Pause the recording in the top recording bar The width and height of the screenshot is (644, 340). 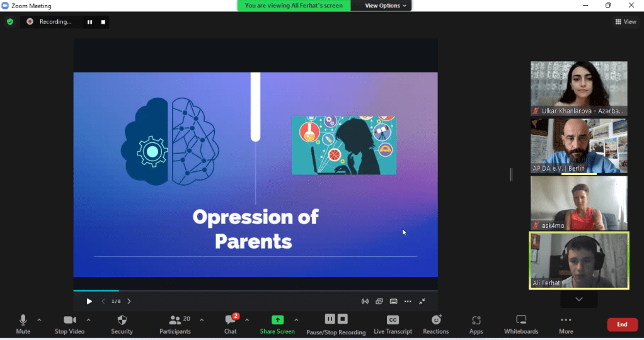(x=89, y=22)
